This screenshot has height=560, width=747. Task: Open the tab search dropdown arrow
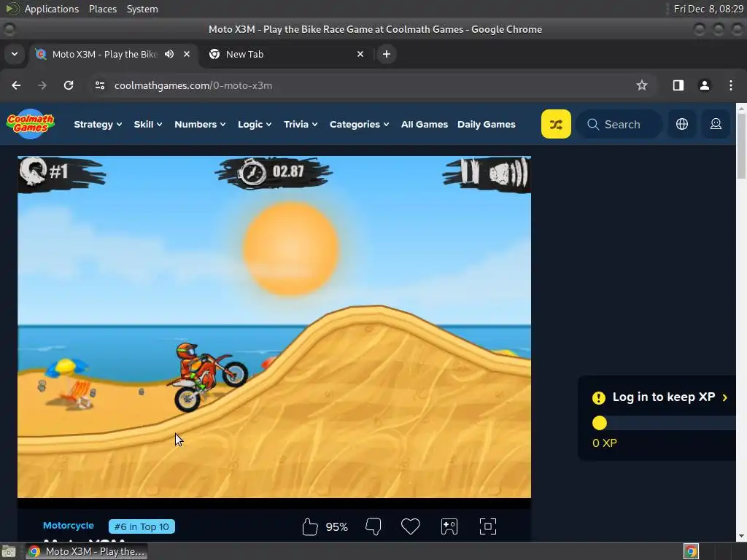tap(15, 54)
